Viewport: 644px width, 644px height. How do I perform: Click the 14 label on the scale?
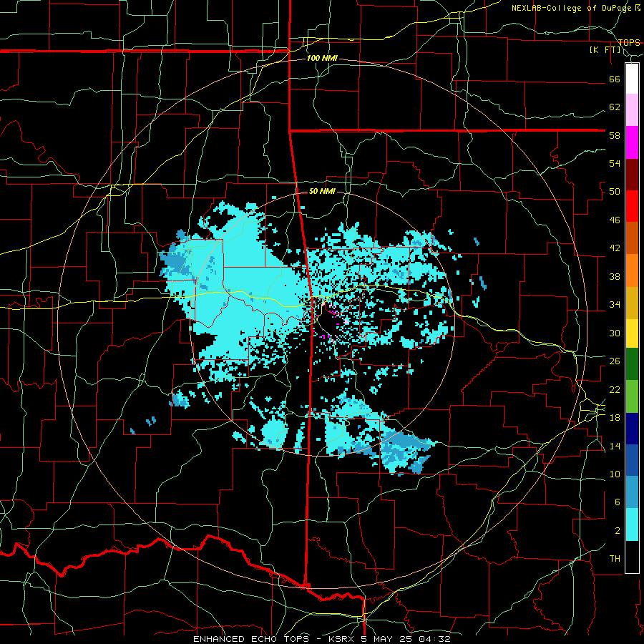[615, 446]
